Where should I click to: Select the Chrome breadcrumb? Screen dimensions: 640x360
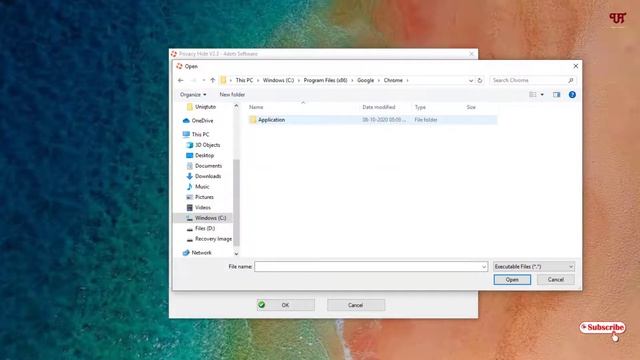[x=393, y=80]
